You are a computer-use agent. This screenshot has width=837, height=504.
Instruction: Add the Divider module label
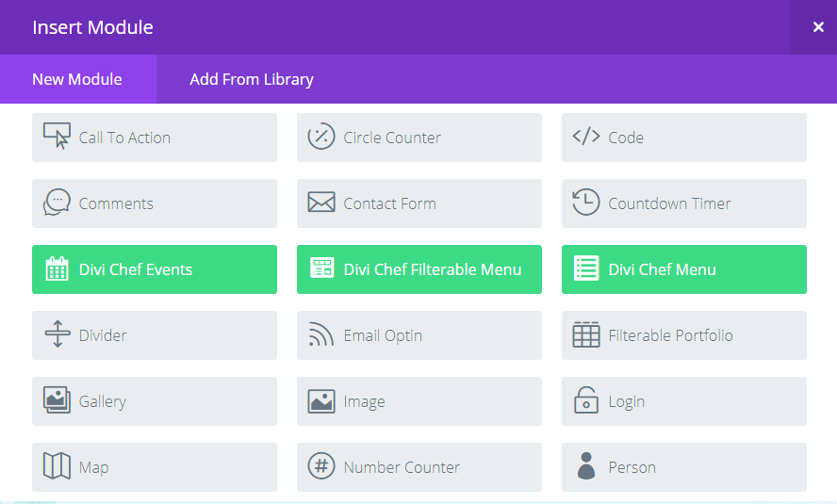tap(103, 335)
